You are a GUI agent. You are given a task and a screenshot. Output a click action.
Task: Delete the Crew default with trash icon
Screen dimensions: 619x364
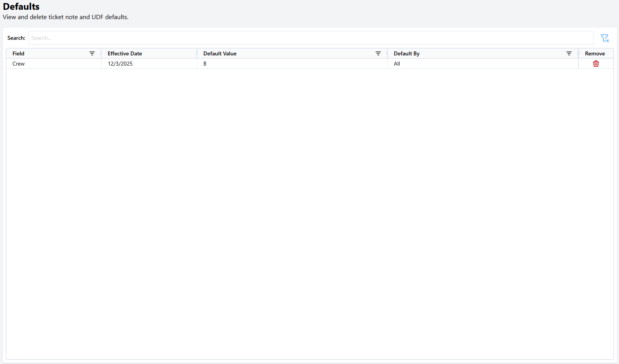pos(596,64)
